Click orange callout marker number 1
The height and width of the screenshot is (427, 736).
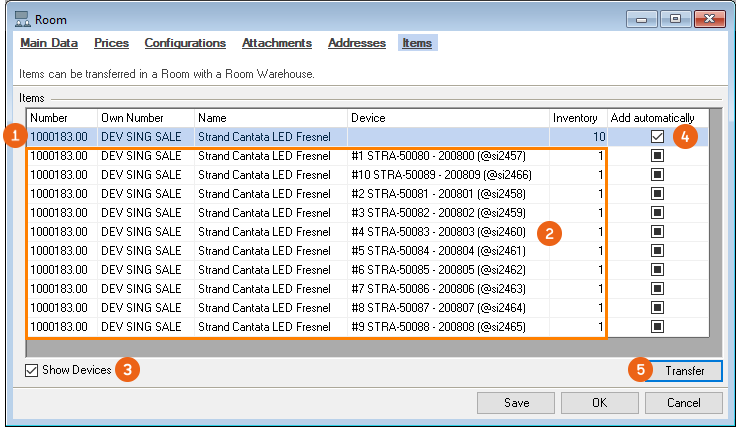[x=14, y=136]
